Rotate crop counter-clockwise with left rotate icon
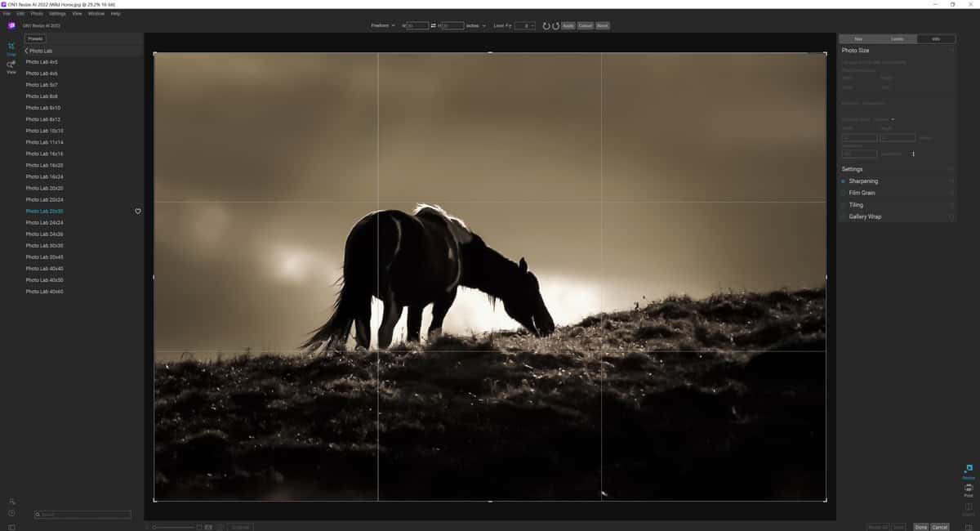This screenshot has width=980, height=531. coord(546,26)
